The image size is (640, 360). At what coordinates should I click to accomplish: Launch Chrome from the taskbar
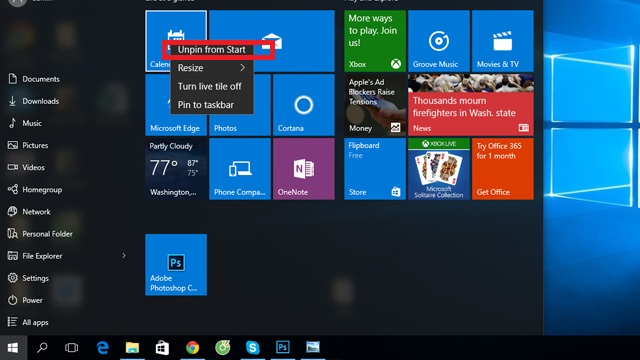pyautogui.click(x=192, y=348)
